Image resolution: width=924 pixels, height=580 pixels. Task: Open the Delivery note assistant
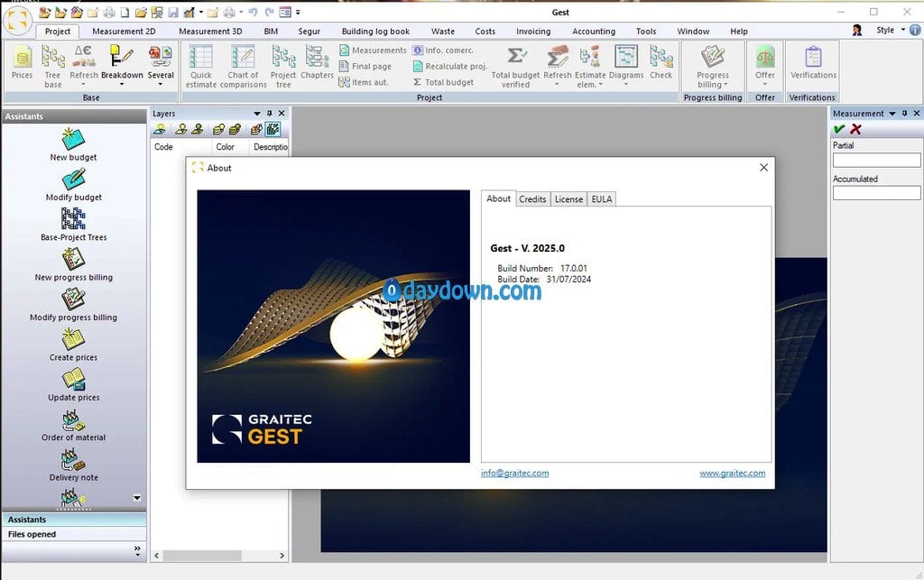pos(74,465)
